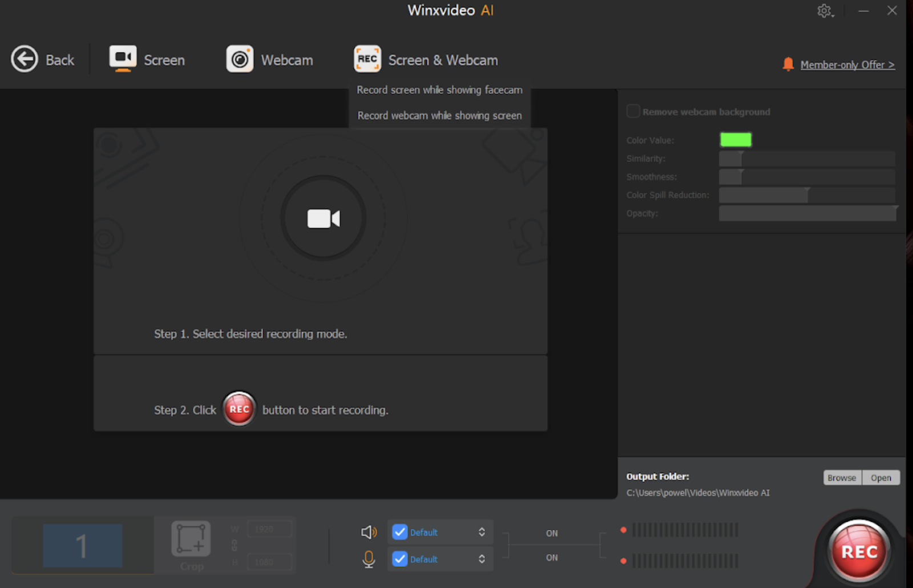Image resolution: width=913 pixels, height=588 pixels.
Task: Expand the microphone Default device dropdown
Action: 482,559
